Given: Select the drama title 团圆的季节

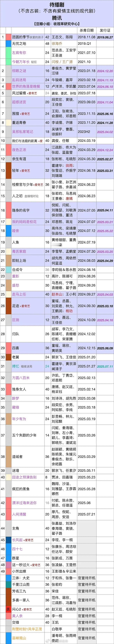Looking at the screenshot, I should (x=21, y=37).
